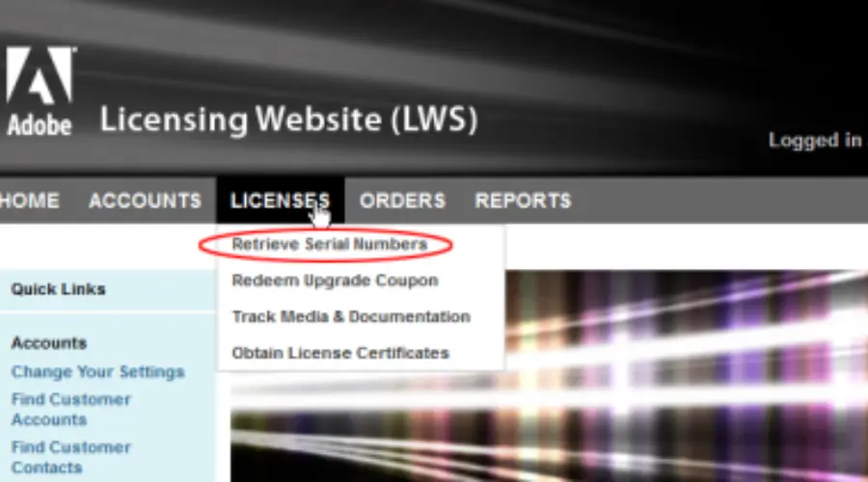The height and width of the screenshot is (482, 868).
Task: Click the Accounts sidebar heading
Action: coord(49,343)
